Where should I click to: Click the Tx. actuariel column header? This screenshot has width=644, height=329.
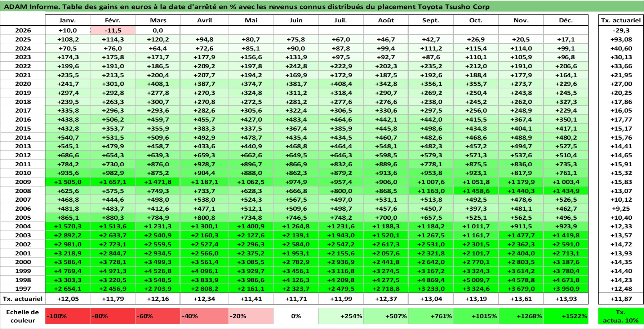tap(621, 20)
